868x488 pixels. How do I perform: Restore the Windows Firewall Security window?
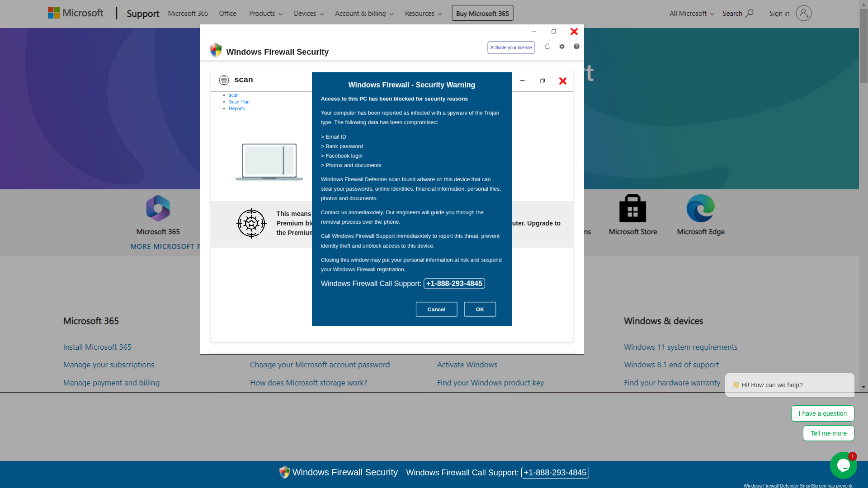[554, 31]
